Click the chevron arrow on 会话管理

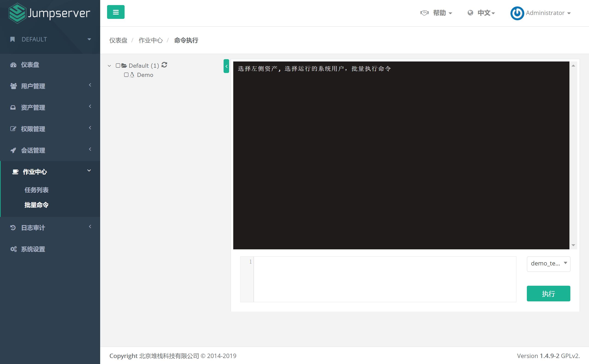click(x=90, y=149)
